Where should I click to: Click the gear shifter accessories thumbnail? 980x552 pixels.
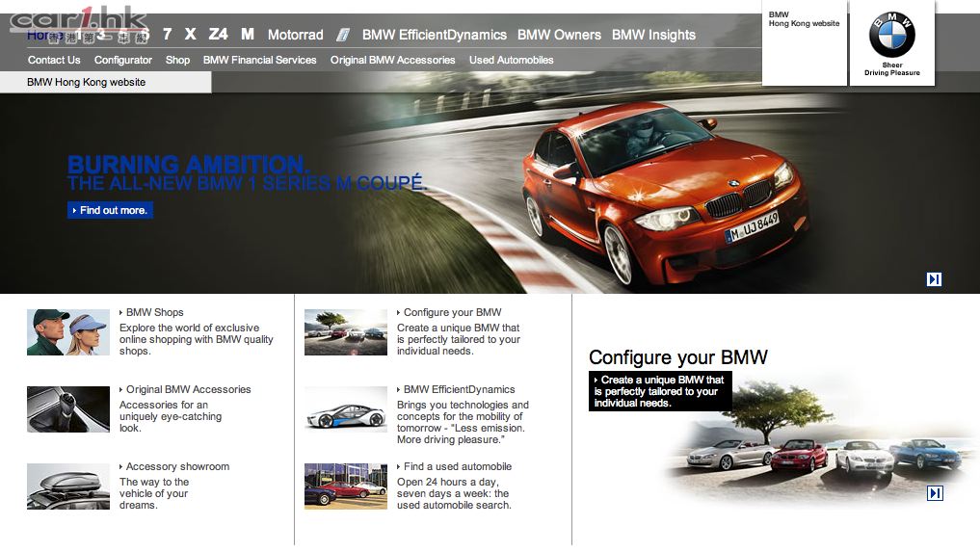tap(68, 408)
